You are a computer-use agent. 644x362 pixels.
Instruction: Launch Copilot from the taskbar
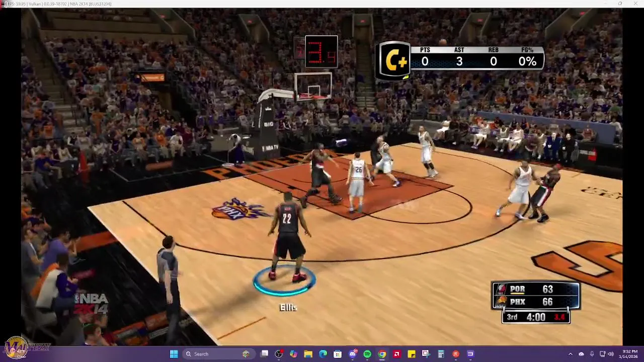[x=293, y=354]
